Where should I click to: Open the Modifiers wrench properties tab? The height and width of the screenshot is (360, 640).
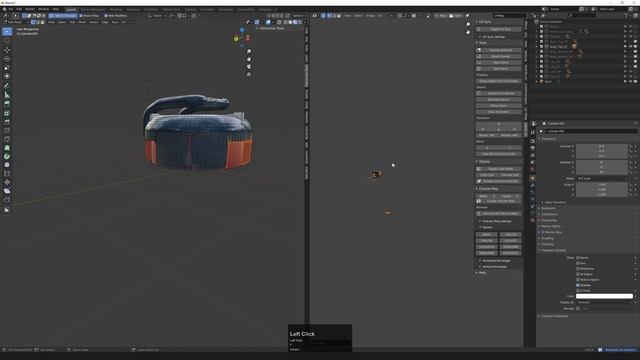[533, 186]
